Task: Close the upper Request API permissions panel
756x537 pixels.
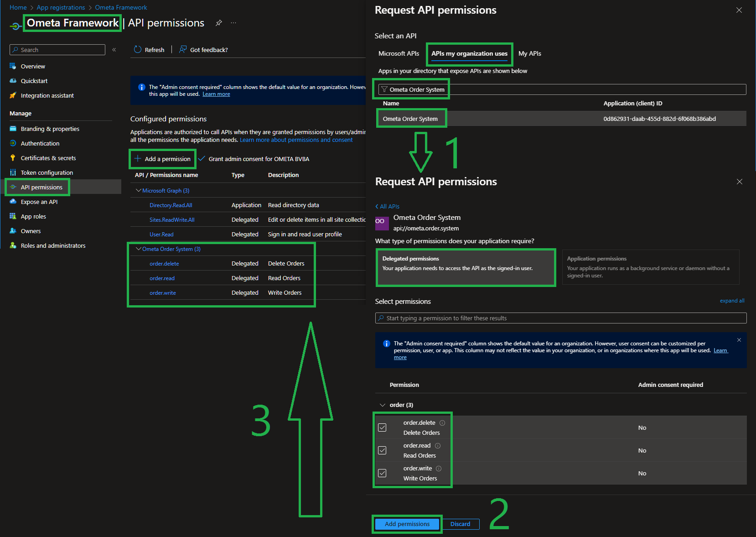Action: (x=739, y=10)
